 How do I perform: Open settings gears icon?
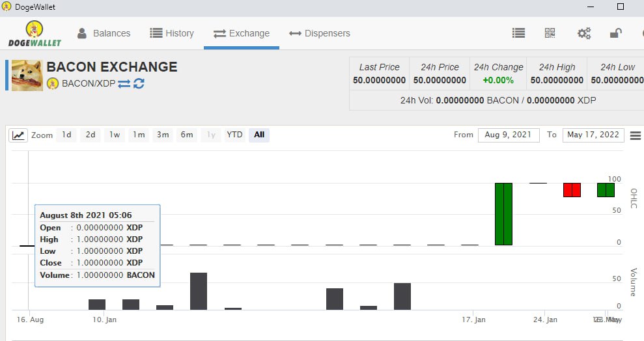(583, 33)
